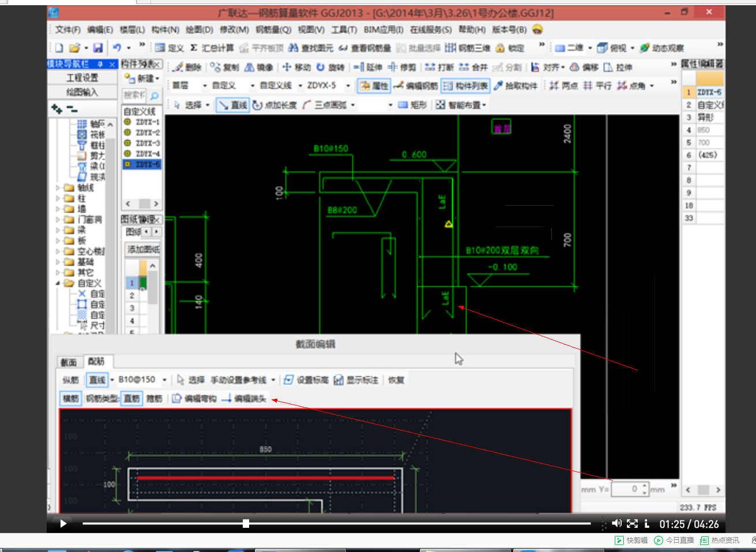Show 钢筋三维 (rebar 3D) view
The image size is (756, 552).
pyautogui.click(x=468, y=48)
